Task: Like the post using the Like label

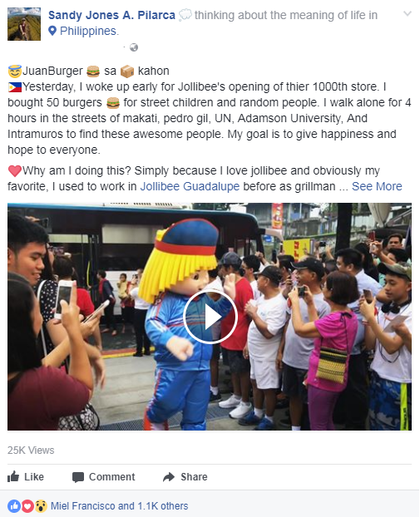Action: click(34, 477)
